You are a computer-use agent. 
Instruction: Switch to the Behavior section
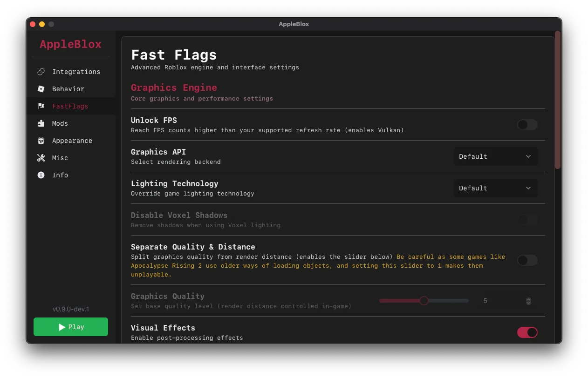pos(68,89)
